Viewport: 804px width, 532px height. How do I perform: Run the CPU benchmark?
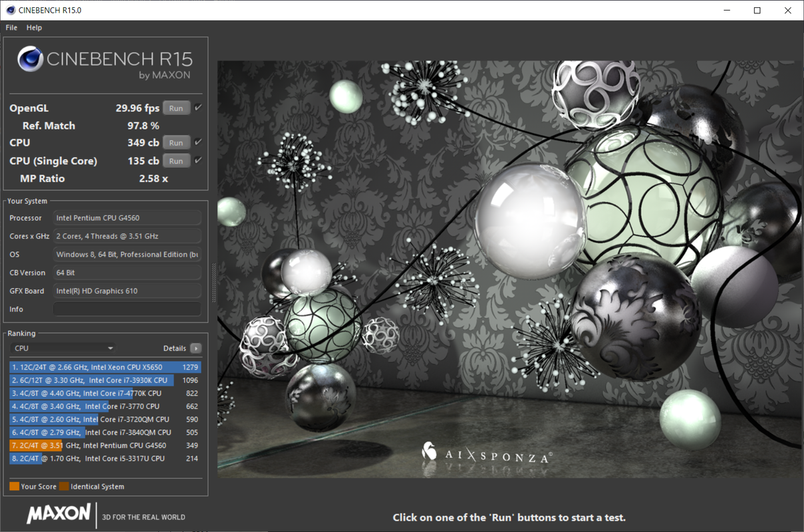click(176, 143)
